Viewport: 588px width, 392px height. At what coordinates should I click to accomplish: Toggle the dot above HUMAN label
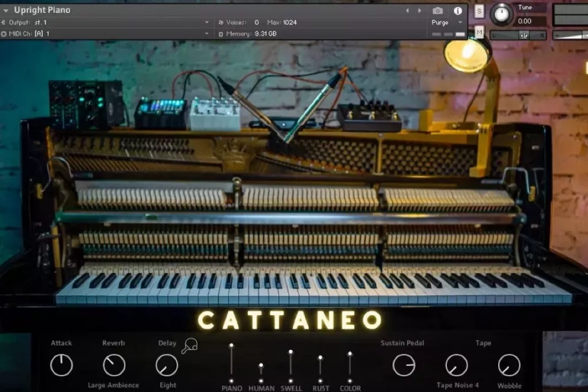(x=261, y=381)
